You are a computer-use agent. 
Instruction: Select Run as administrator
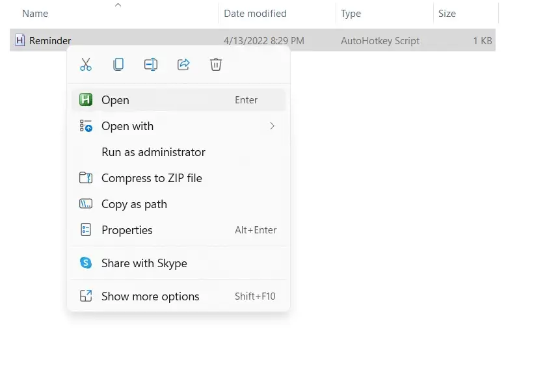[x=153, y=152]
